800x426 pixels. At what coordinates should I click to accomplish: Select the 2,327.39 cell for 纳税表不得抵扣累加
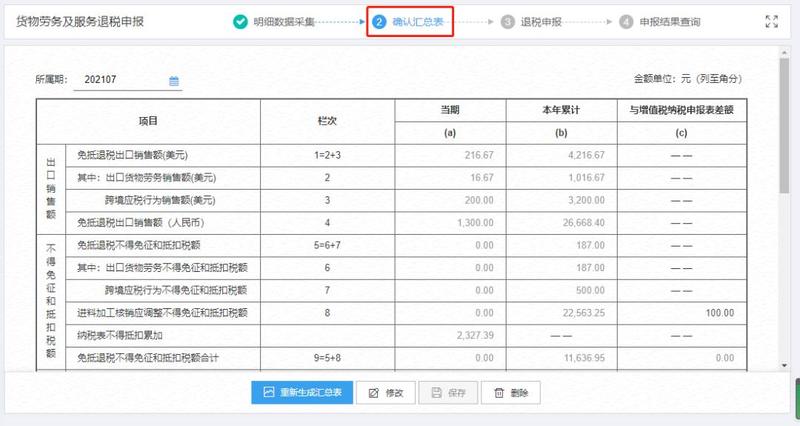pyautogui.click(x=450, y=335)
